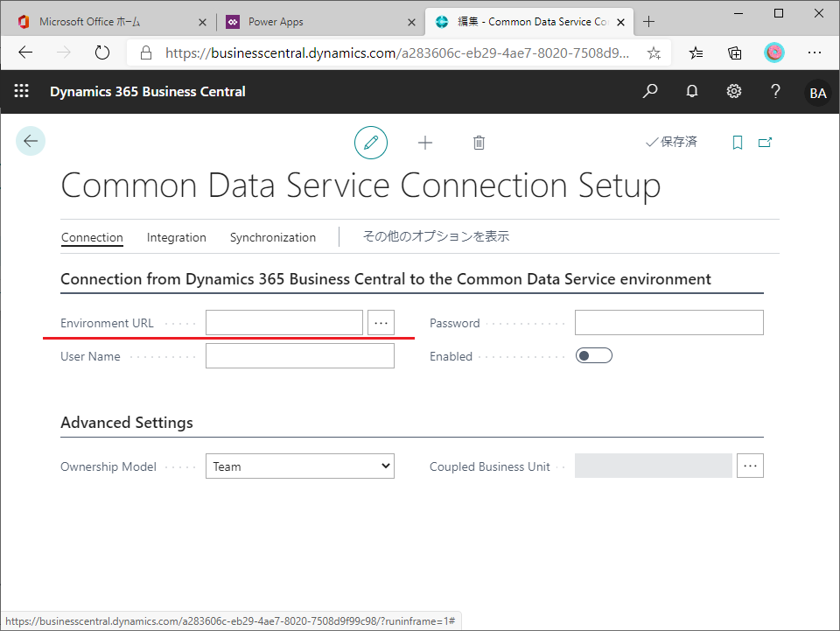840x631 pixels.
Task: Click the edit pencil icon
Action: tap(371, 143)
